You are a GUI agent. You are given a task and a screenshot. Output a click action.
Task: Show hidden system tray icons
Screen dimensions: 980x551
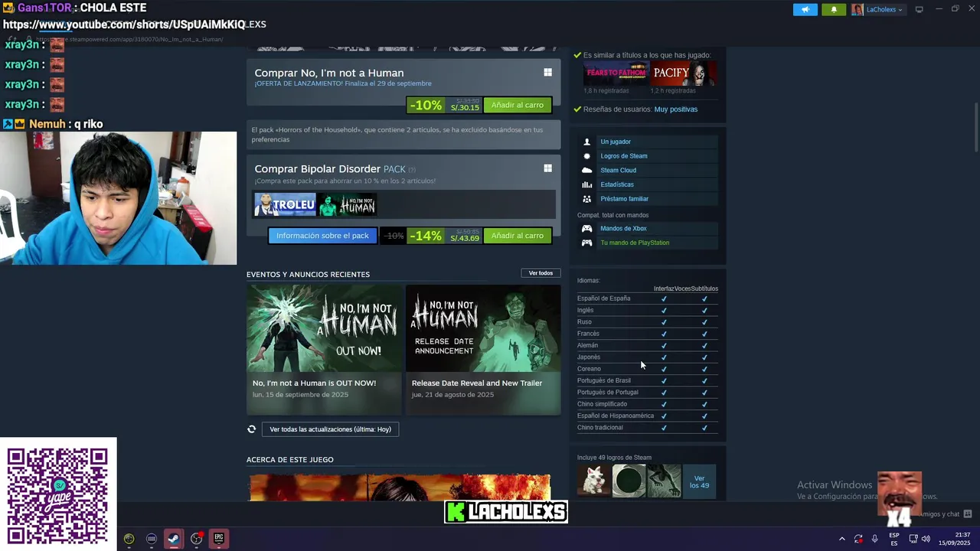pos(842,539)
